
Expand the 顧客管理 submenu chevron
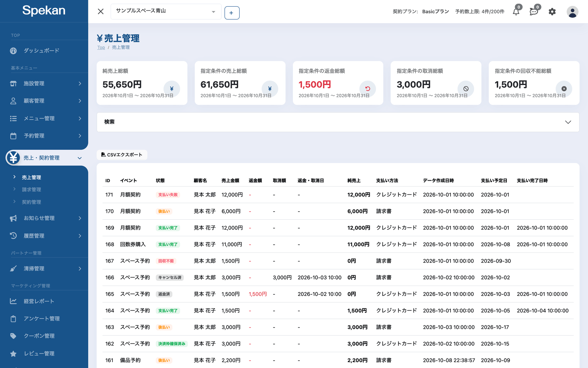coord(80,101)
